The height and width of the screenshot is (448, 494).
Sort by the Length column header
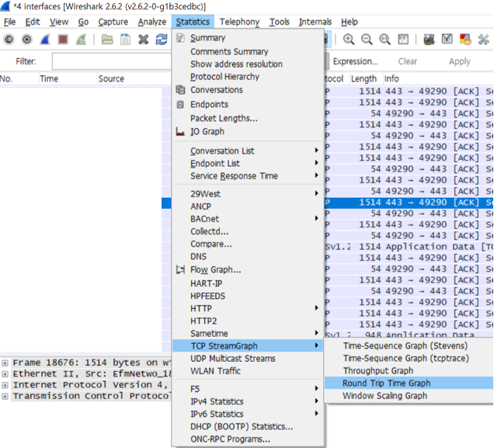[x=364, y=78]
